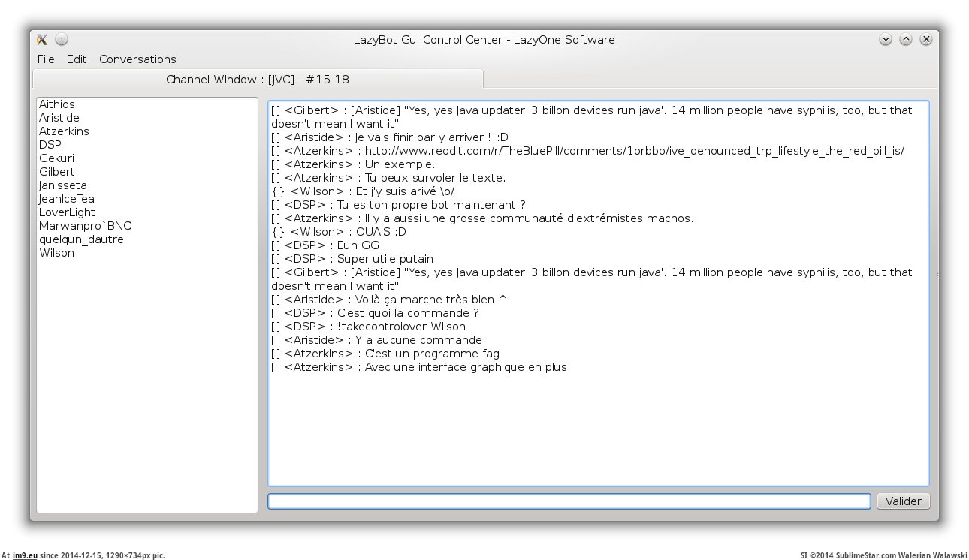
Task: Click the X11 window menu icon in title bar
Action: pos(42,39)
